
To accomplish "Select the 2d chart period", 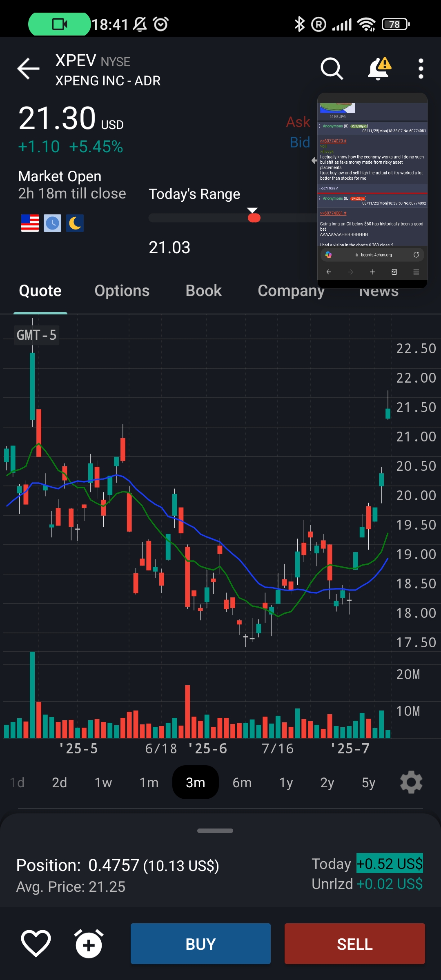I will (60, 782).
